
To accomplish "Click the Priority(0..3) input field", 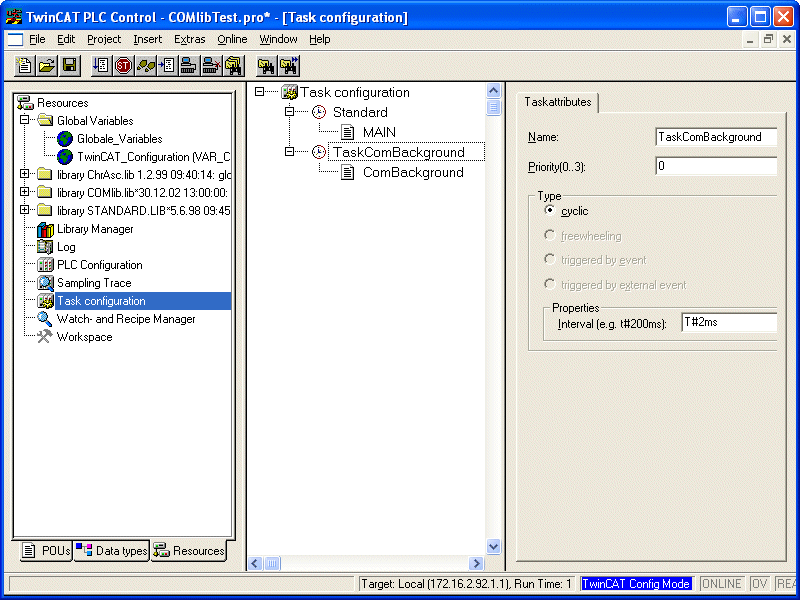I will 716,166.
